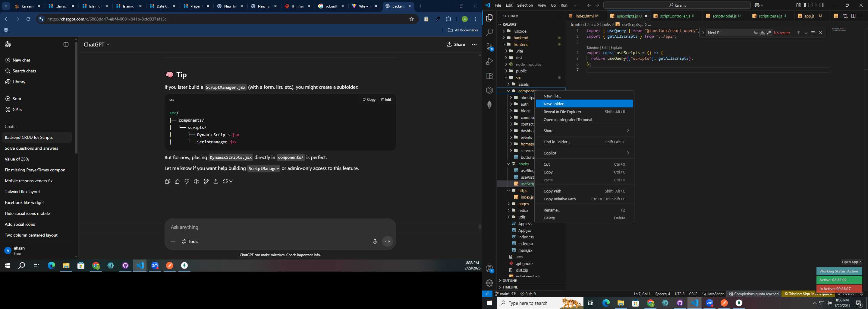Click the thumbs up icon under ChatGPT reply

pos(177,181)
